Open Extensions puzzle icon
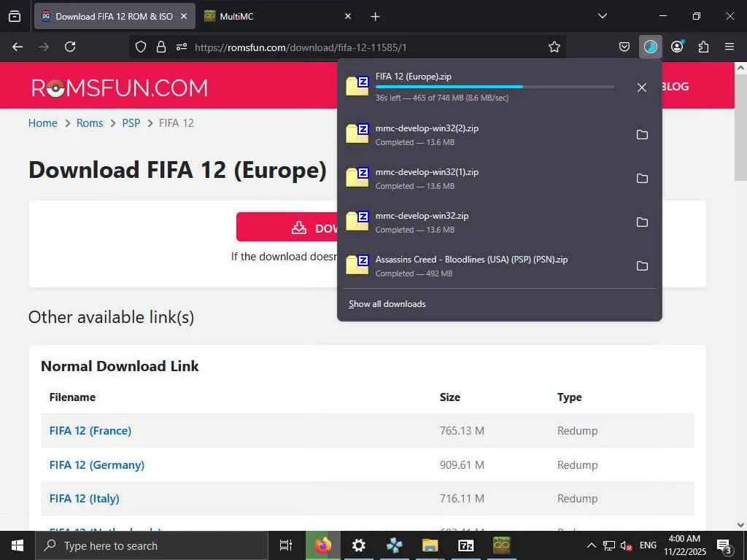Image resolution: width=747 pixels, height=560 pixels. (703, 47)
